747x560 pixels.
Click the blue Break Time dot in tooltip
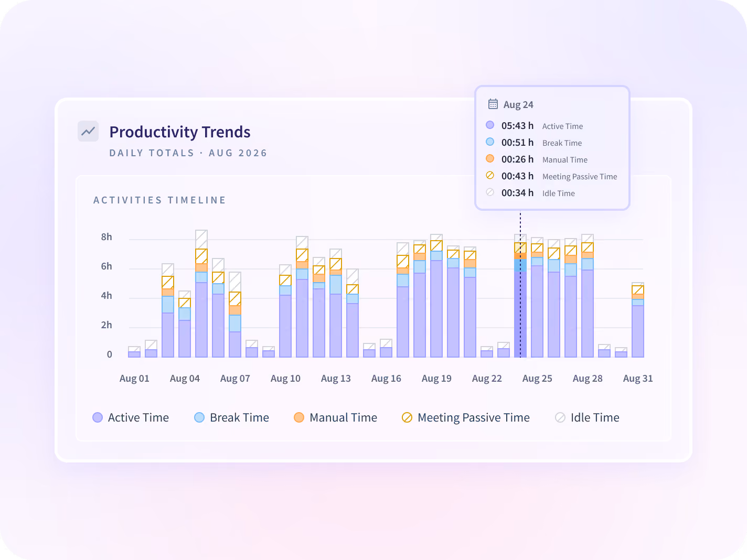[490, 142]
